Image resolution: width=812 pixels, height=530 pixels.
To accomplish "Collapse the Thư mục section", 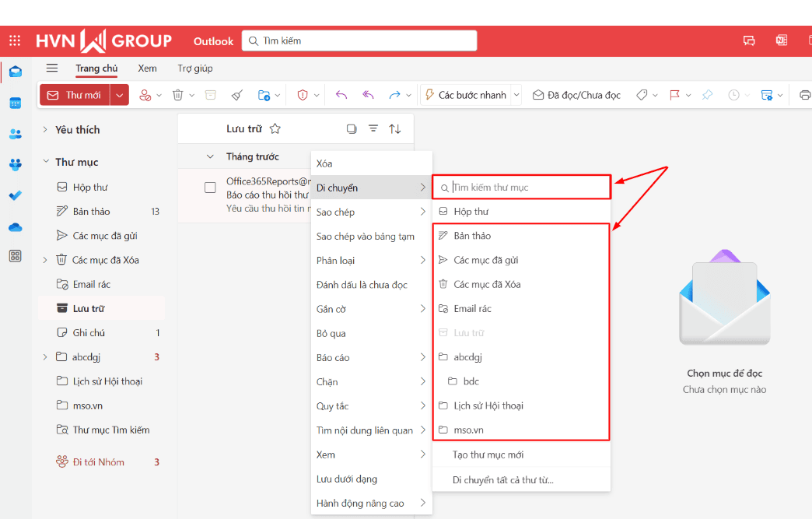I will [x=46, y=162].
